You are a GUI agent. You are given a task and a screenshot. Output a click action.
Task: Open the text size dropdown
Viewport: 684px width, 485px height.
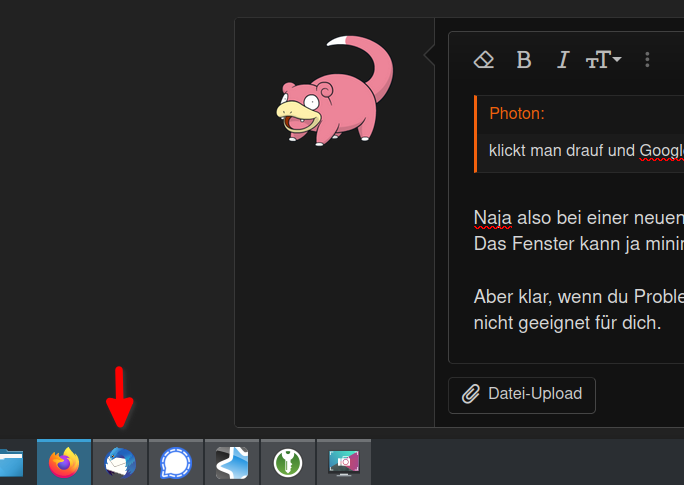(x=603, y=60)
